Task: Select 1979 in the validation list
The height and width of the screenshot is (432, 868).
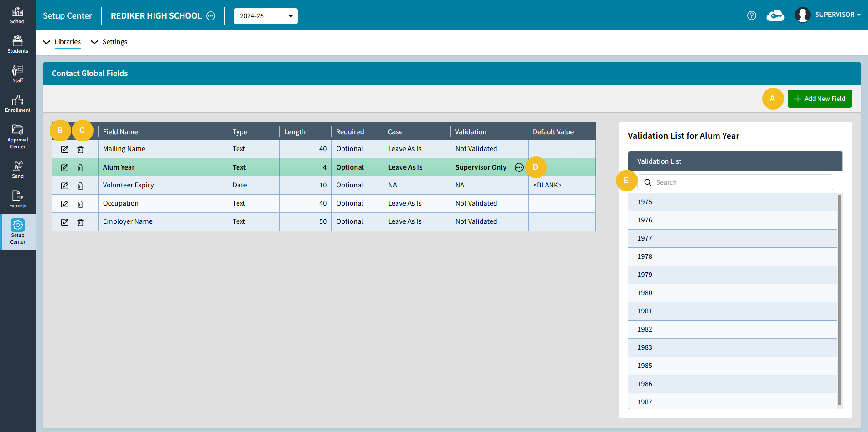Action: coord(732,275)
